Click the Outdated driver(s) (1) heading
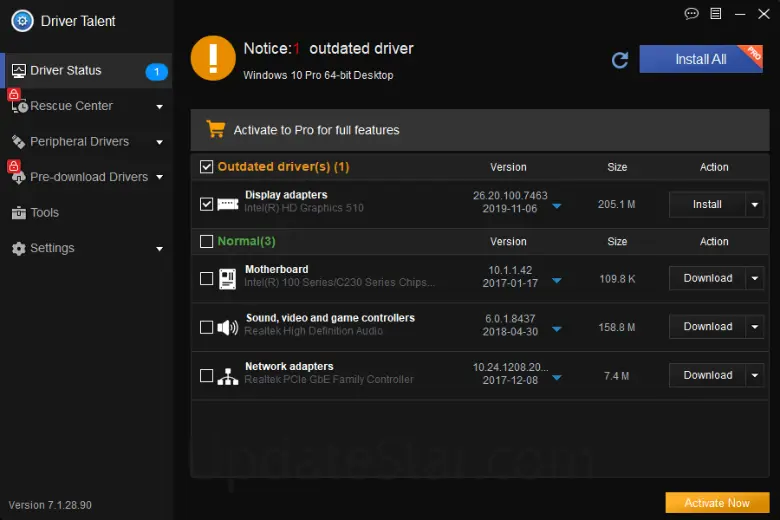This screenshot has height=520, width=780. pos(284,167)
